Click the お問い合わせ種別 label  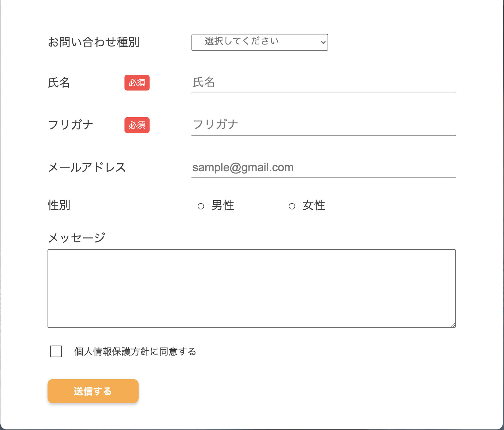pos(94,42)
